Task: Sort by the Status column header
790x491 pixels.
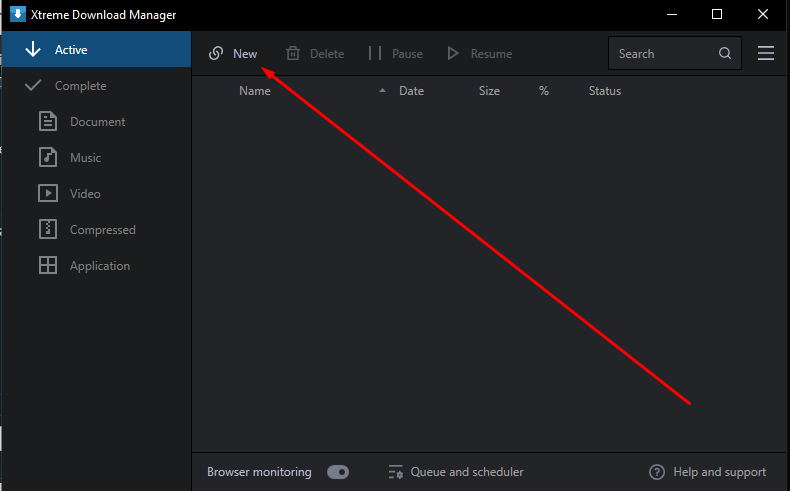Action: tap(605, 91)
